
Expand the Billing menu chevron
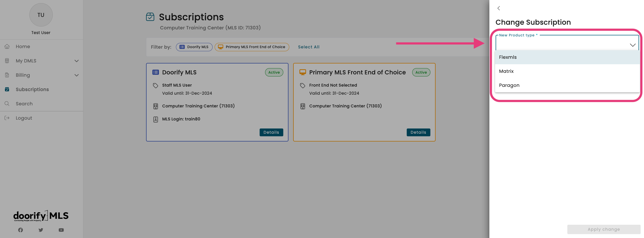pyautogui.click(x=77, y=75)
